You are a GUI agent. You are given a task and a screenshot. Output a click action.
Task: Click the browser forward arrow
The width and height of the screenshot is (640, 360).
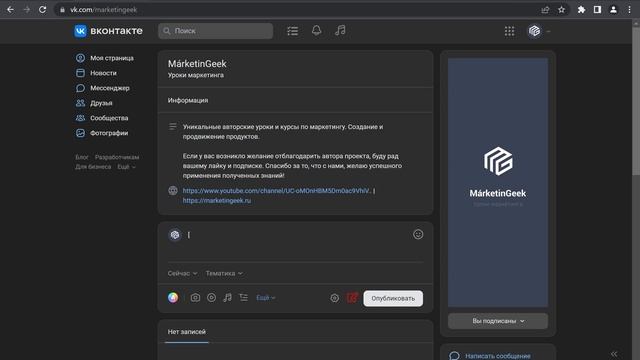click(27, 9)
